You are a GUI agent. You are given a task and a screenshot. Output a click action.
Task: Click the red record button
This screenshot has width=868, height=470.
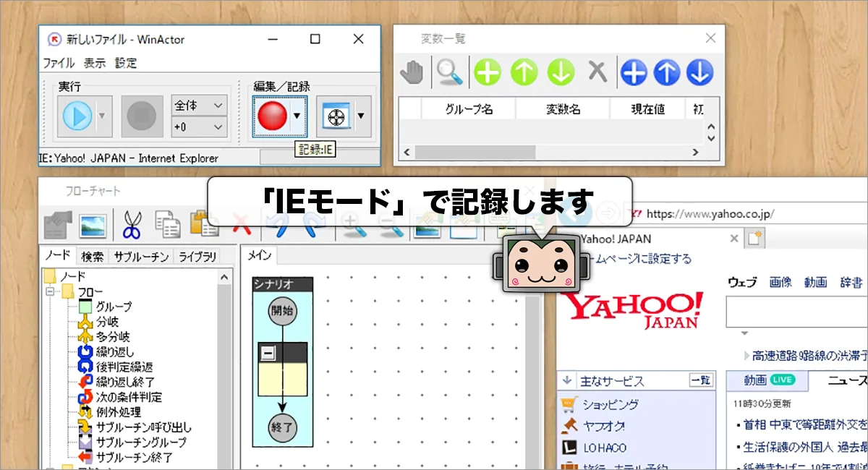[273, 116]
